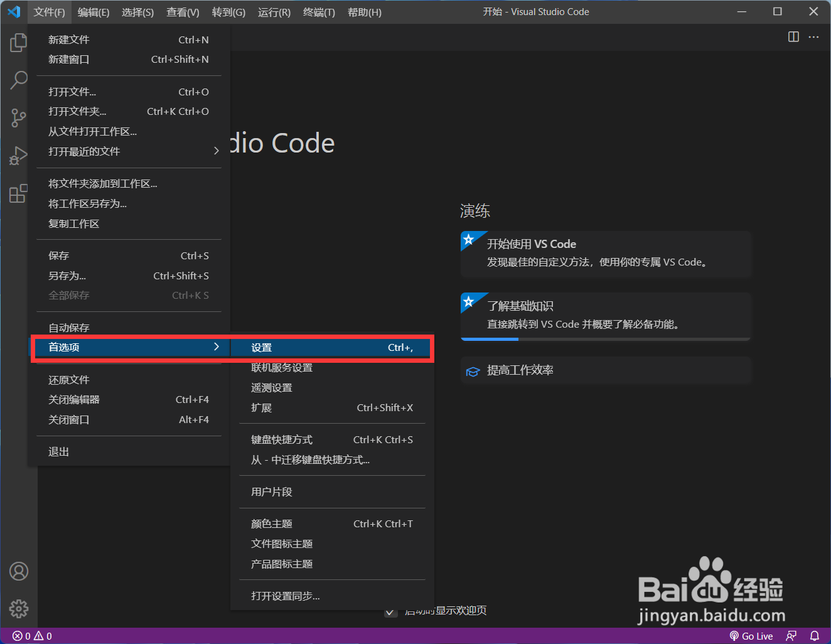Open the 开始使用 VS Code walkthrough

606,254
